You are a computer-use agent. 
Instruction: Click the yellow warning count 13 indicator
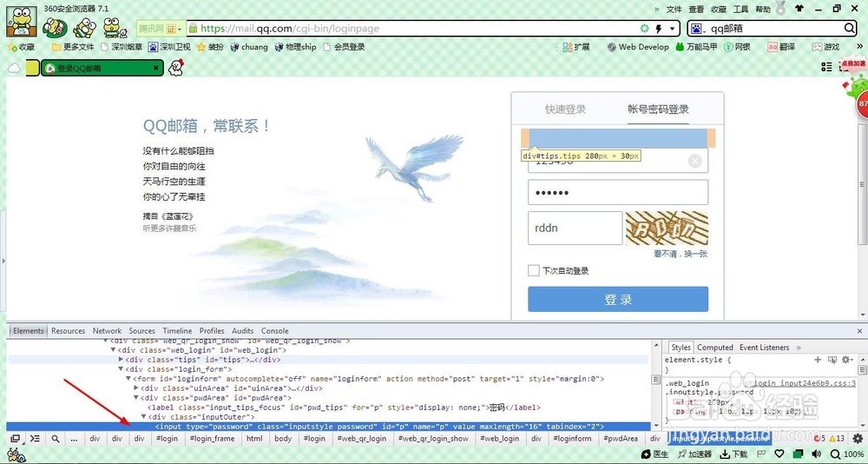click(x=837, y=439)
